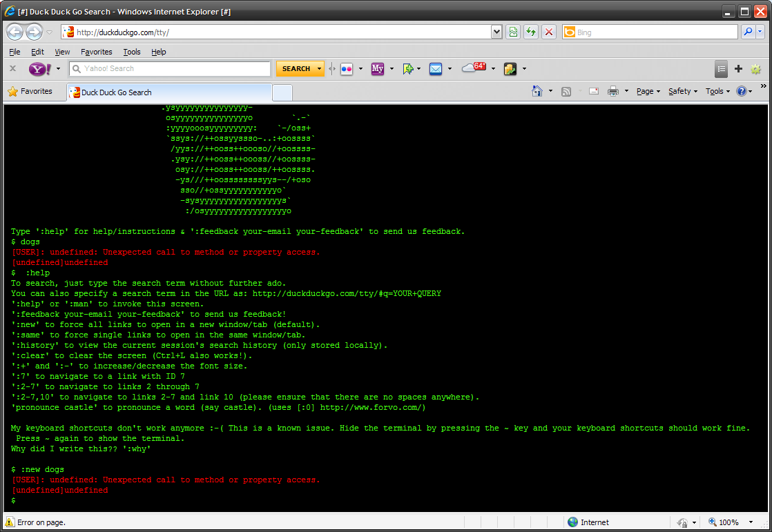Click the Yahoo toolbar list options icon
Image resolution: width=772 pixels, height=532 pixels.
(722, 69)
